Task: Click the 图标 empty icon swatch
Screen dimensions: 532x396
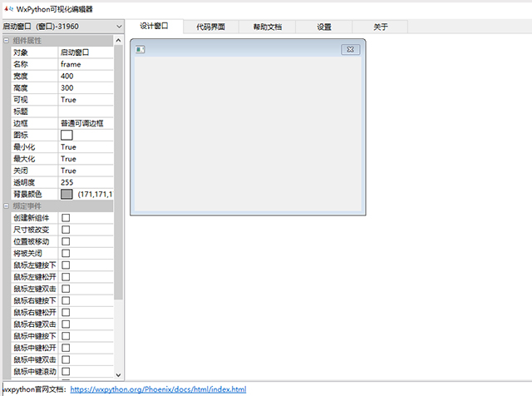Action: pos(66,135)
